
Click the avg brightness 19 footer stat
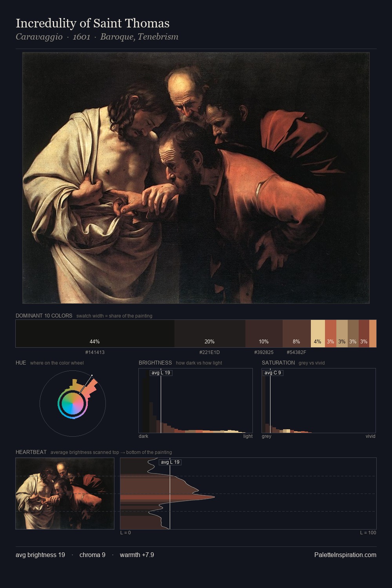pyautogui.click(x=40, y=555)
